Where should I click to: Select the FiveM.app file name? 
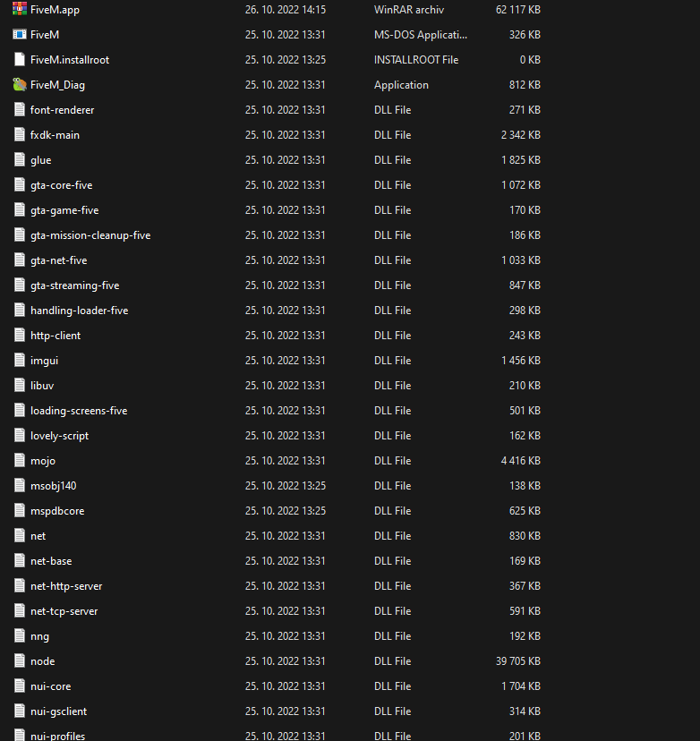click(55, 10)
